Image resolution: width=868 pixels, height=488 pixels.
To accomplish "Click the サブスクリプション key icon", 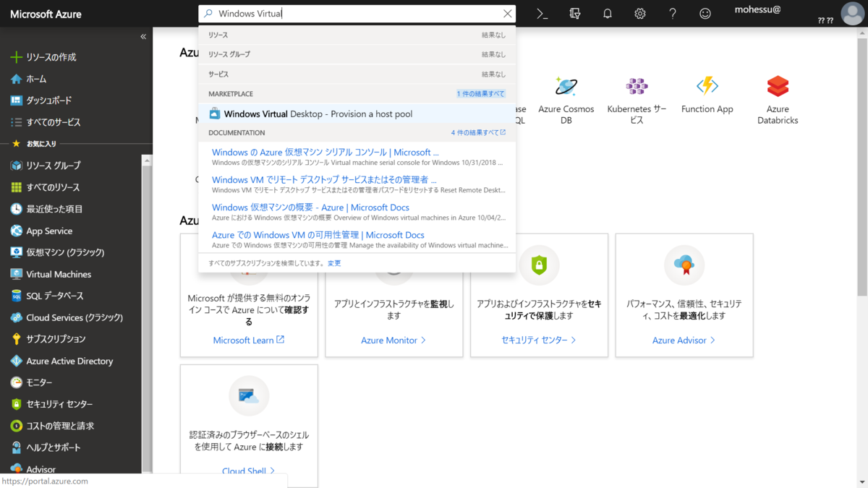I will [16, 339].
